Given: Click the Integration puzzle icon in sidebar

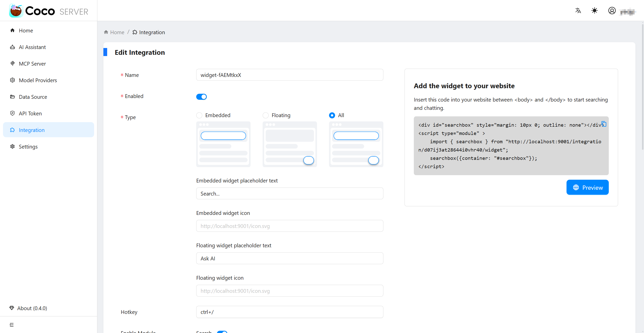Looking at the screenshot, I should pos(12,130).
